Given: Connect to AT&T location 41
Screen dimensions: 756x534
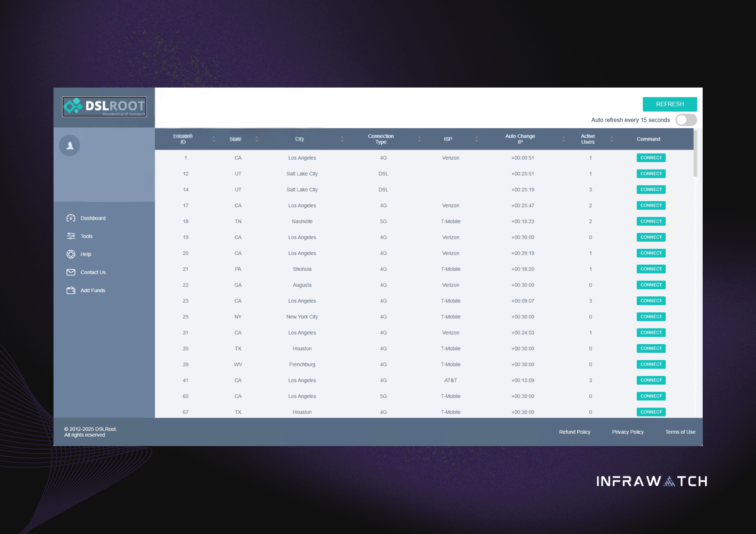Looking at the screenshot, I should (x=651, y=380).
